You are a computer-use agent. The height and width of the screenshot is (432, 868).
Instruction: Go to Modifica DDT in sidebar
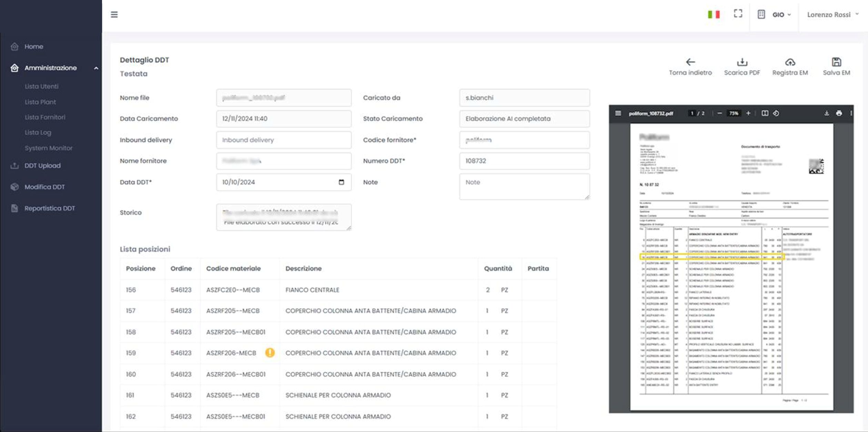pyautogui.click(x=44, y=187)
